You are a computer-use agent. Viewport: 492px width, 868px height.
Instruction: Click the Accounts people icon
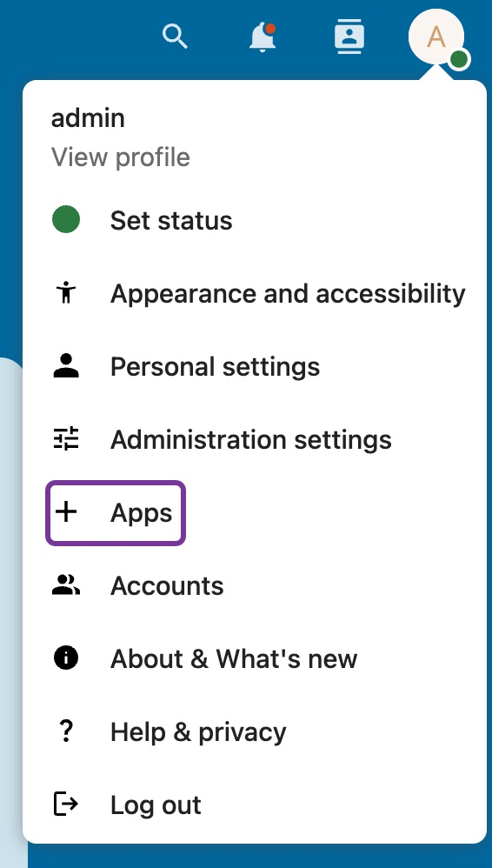tap(66, 585)
